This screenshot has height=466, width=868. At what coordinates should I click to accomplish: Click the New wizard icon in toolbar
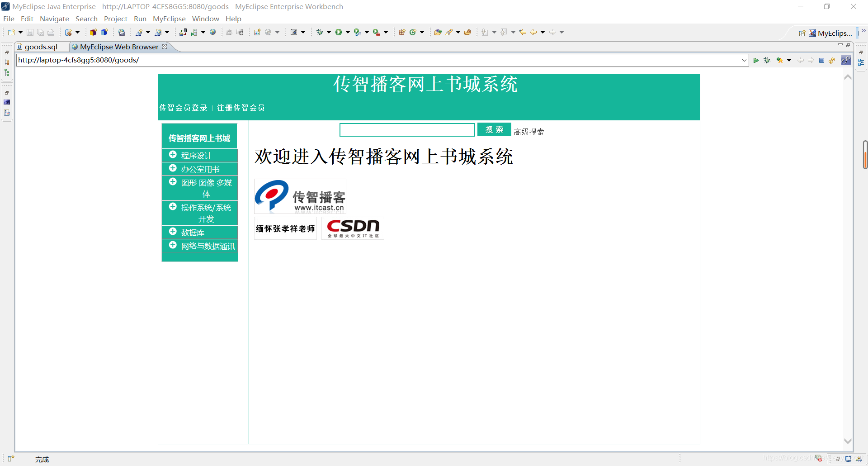11,32
